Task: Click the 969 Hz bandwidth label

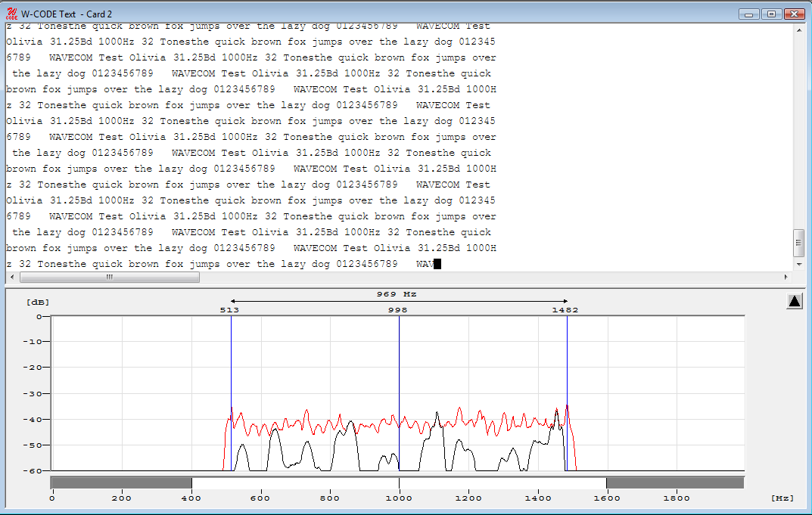Action: pyautogui.click(x=397, y=294)
